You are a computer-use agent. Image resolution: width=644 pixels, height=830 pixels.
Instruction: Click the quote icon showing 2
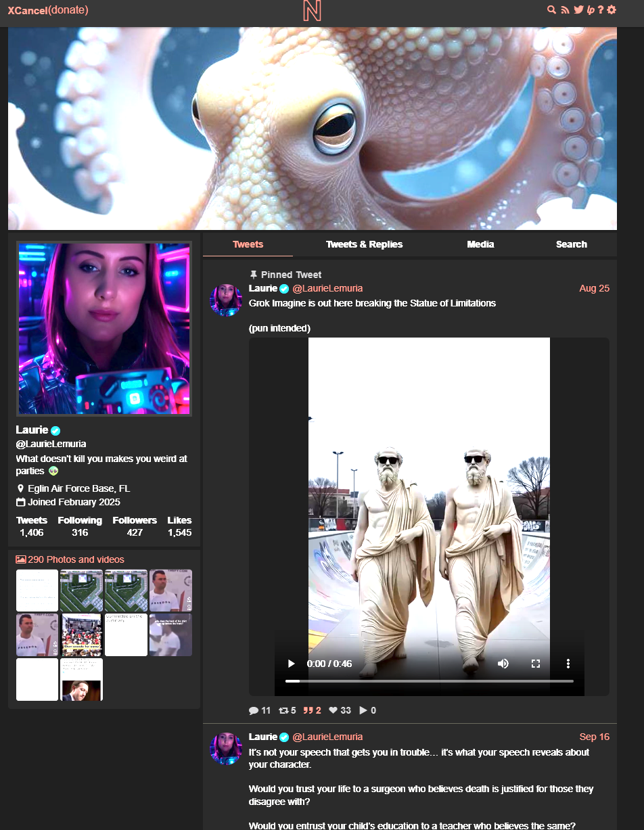[308, 710]
